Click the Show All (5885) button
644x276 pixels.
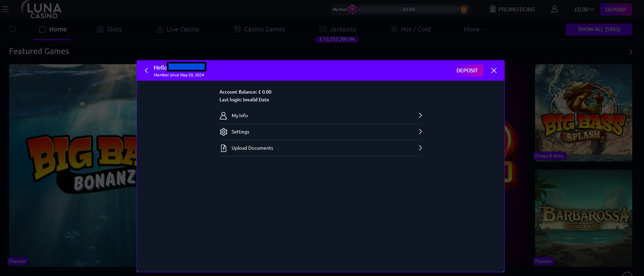[598, 29]
